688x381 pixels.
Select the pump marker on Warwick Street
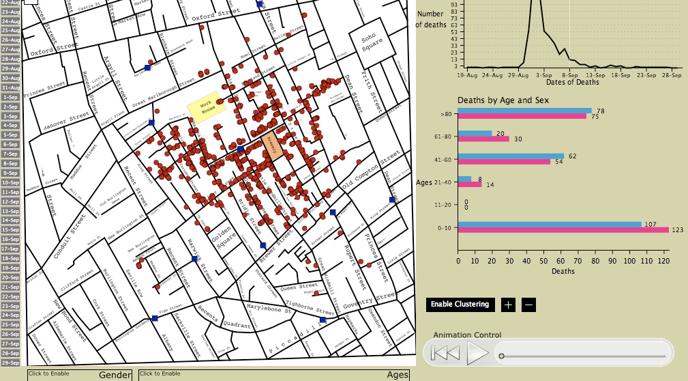[194, 259]
